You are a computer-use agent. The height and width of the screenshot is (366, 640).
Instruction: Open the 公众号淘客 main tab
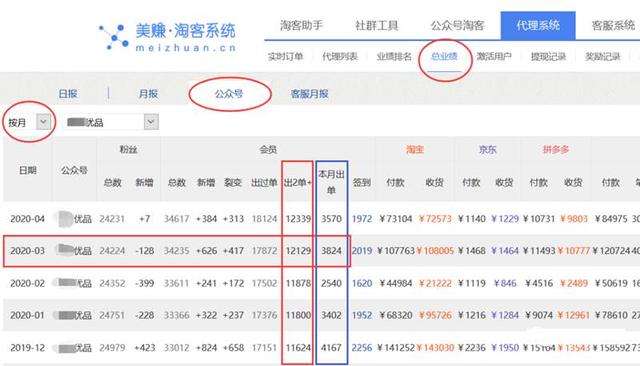457,25
